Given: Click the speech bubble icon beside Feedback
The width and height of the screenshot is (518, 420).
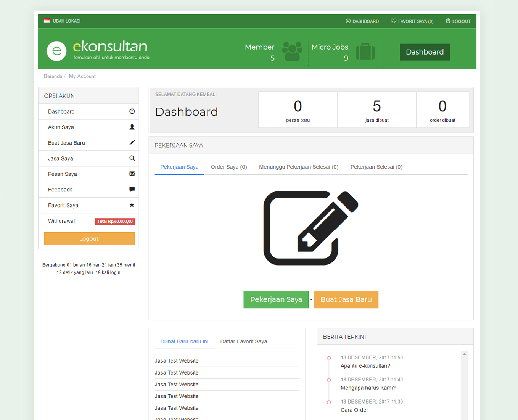Looking at the screenshot, I should [x=132, y=190].
